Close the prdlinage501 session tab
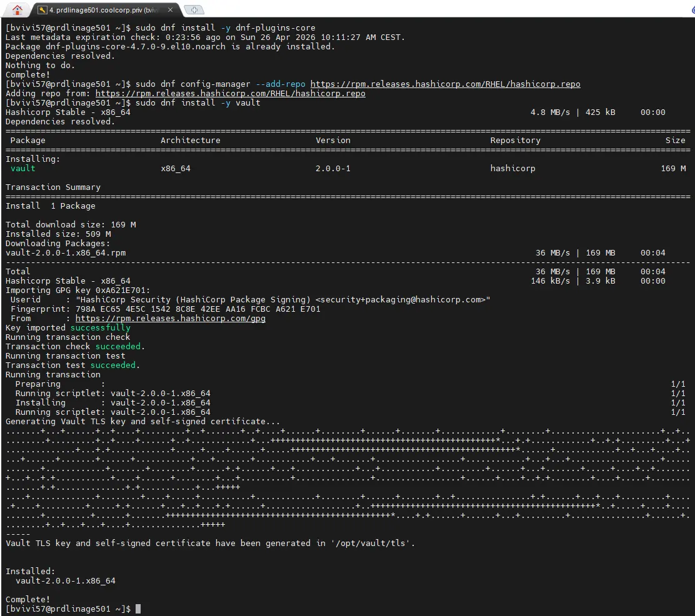 tap(170, 10)
